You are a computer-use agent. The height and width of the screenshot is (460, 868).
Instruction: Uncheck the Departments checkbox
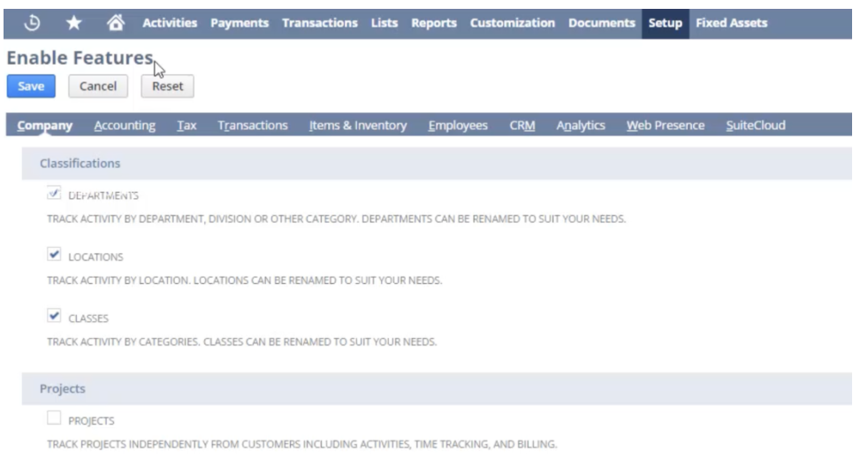[55, 195]
